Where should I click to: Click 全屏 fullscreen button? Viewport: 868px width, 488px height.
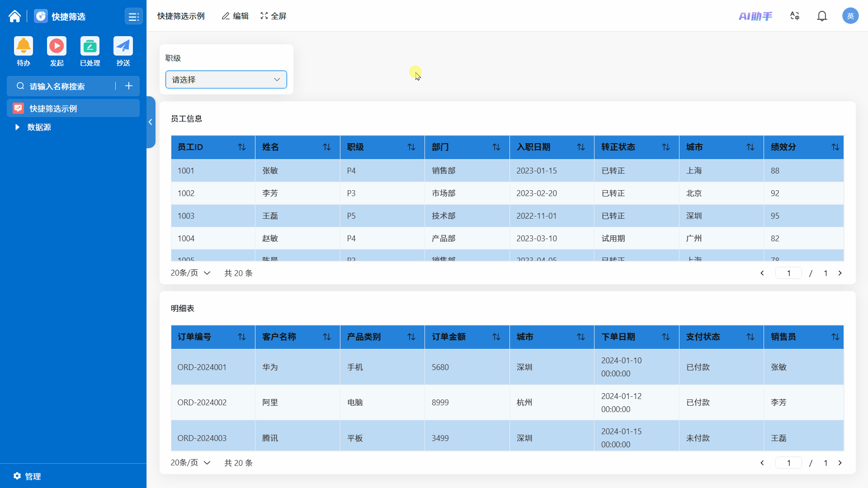(274, 16)
